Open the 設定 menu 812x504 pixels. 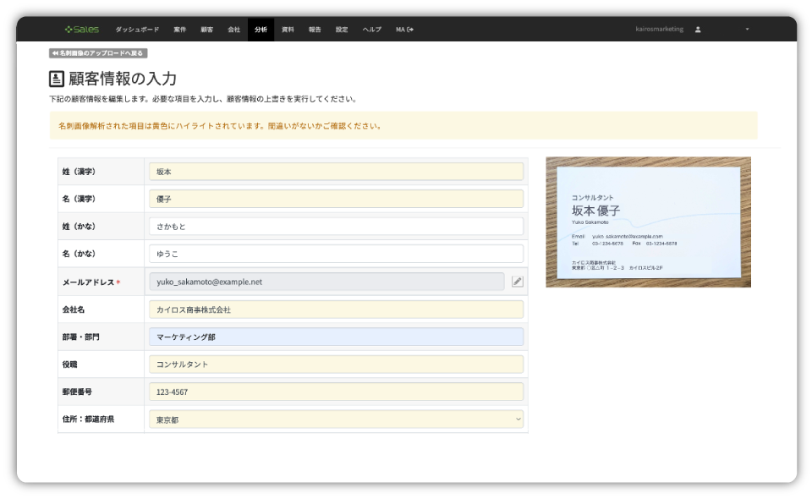342,30
